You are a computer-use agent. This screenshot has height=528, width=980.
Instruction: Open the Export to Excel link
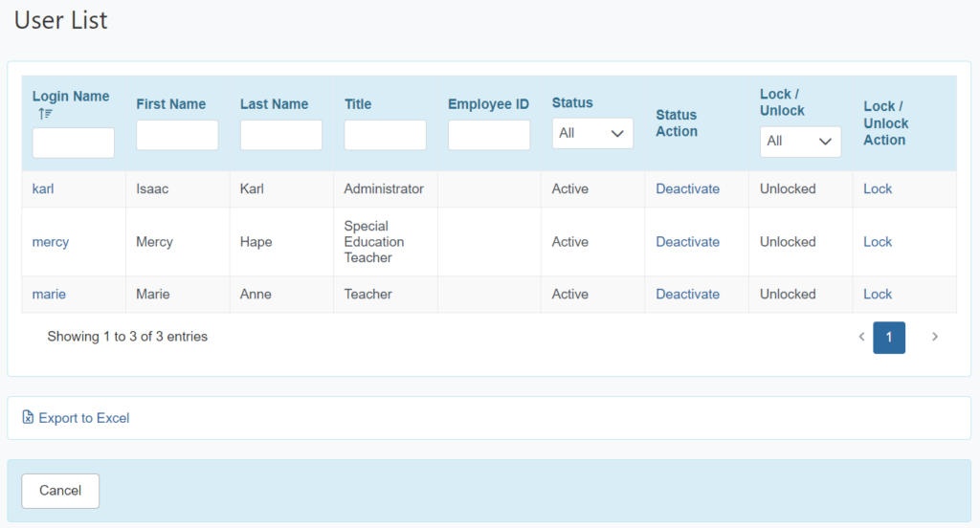pyautogui.click(x=84, y=418)
